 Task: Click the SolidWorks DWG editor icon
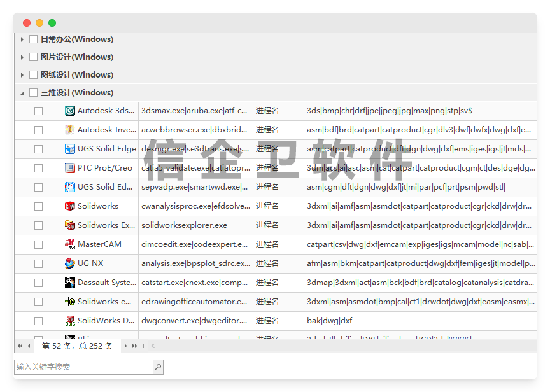[70, 321]
